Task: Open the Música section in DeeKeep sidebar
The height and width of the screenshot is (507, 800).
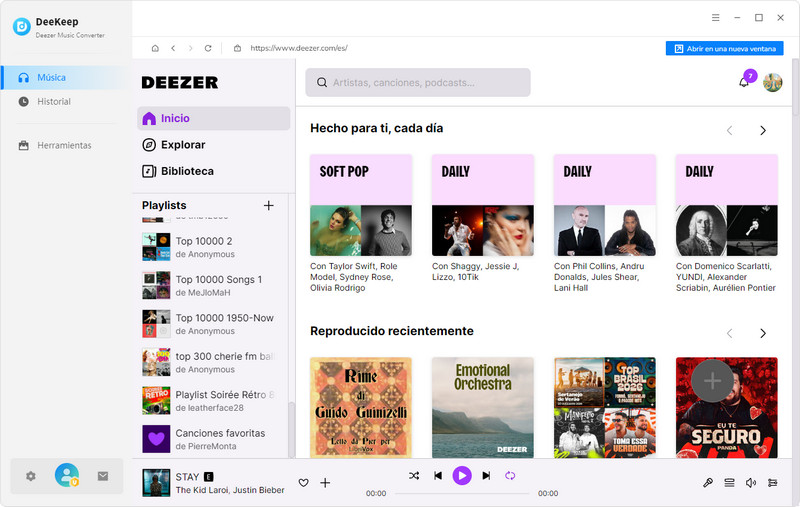Action: [x=62, y=78]
